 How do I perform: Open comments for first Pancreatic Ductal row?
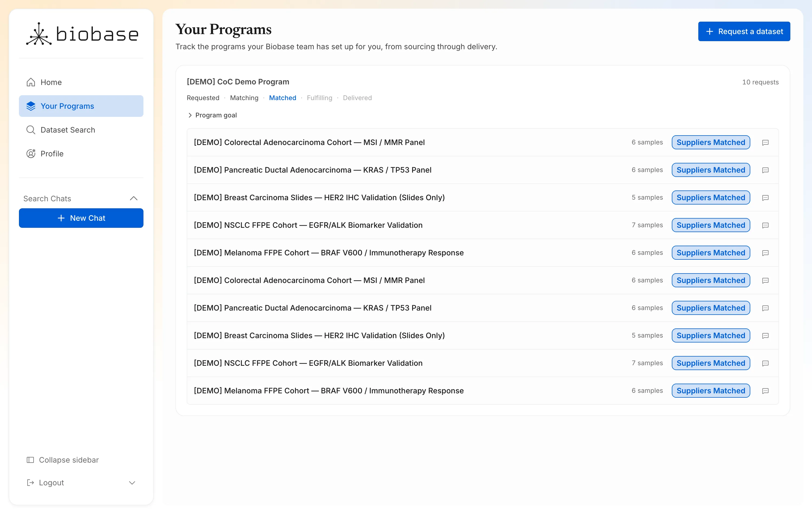pyautogui.click(x=765, y=170)
